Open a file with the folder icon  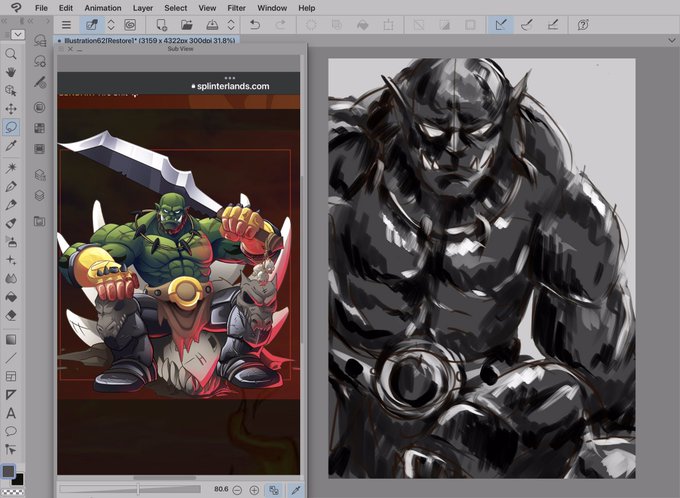point(187,25)
